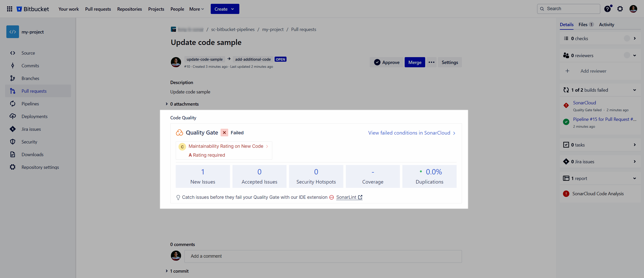Click the workspace icon in the breadcrumb
This screenshot has width=644, height=278.
coord(173,29)
